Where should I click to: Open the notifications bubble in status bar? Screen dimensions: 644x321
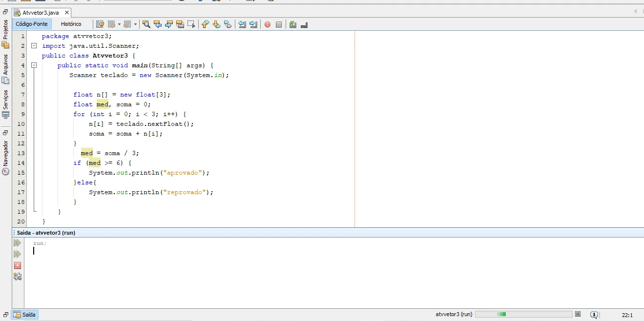(594, 315)
